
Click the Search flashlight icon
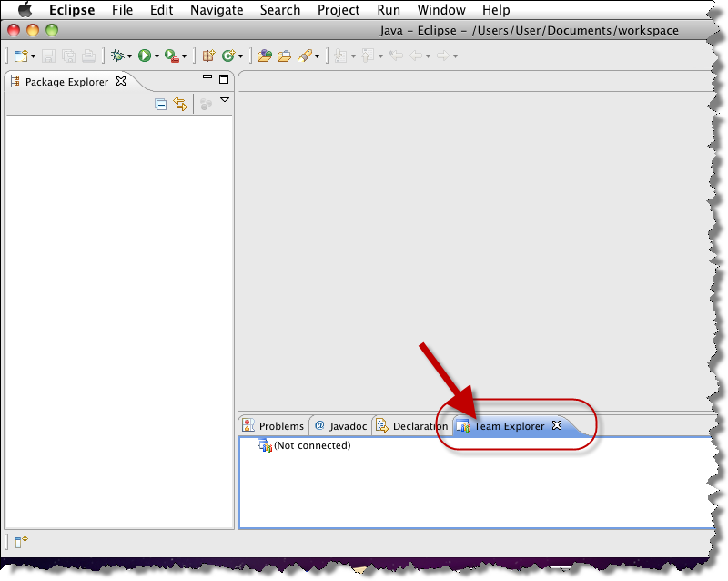pyautogui.click(x=305, y=56)
